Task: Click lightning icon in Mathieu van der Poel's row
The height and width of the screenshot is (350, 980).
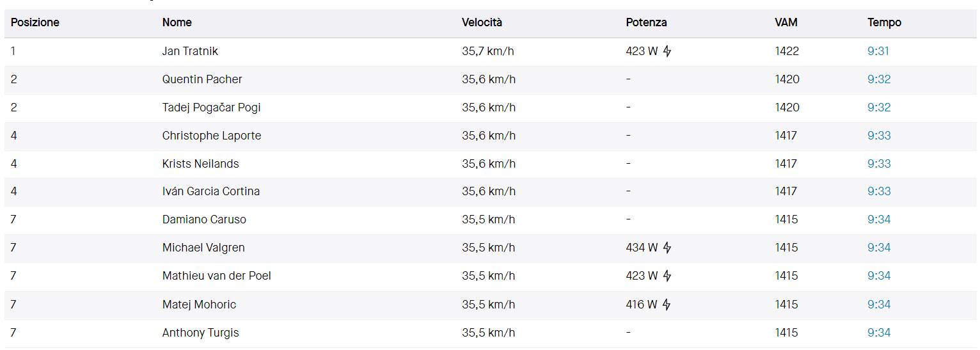Action: coord(667,276)
